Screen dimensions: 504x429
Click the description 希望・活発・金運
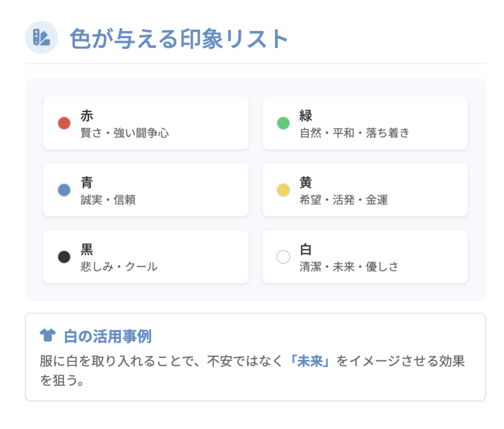(x=344, y=200)
